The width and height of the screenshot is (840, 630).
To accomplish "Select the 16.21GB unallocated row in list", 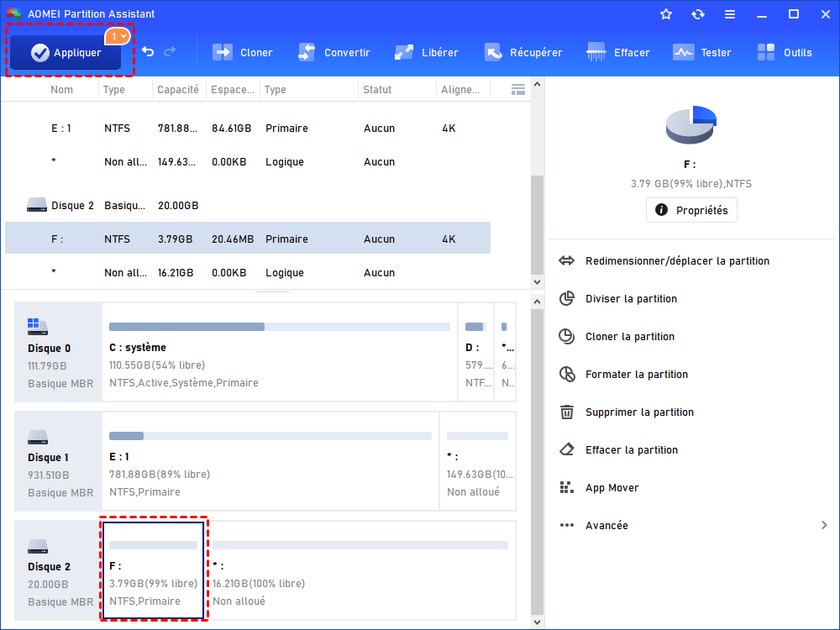I will pos(248,272).
